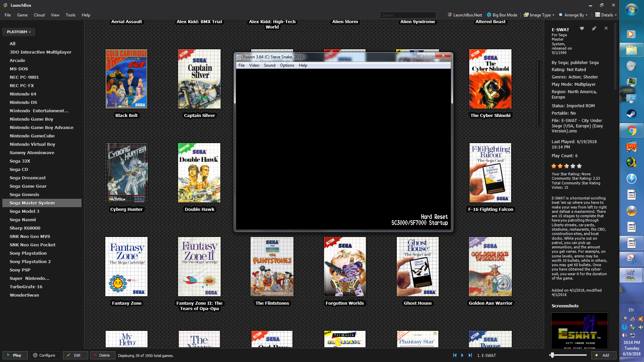
Task: Click the Edit button in bottom bar
Action: tap(75, 355)
